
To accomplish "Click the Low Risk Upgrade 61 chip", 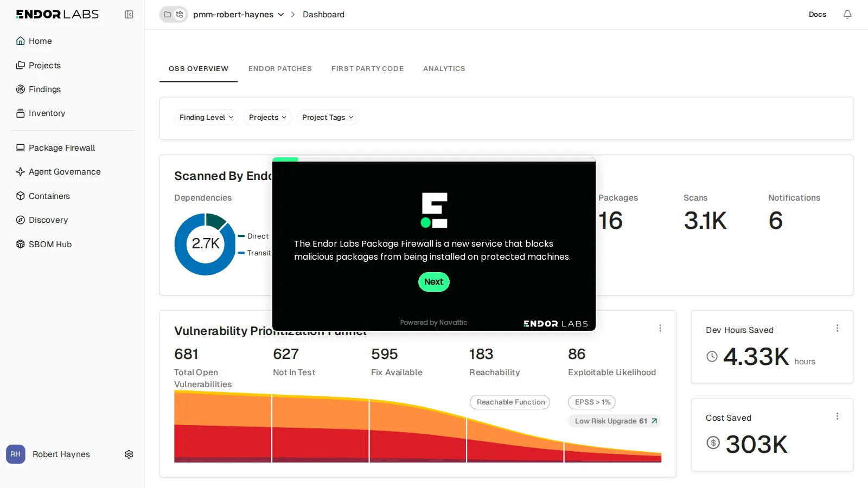I will [614, 421].
